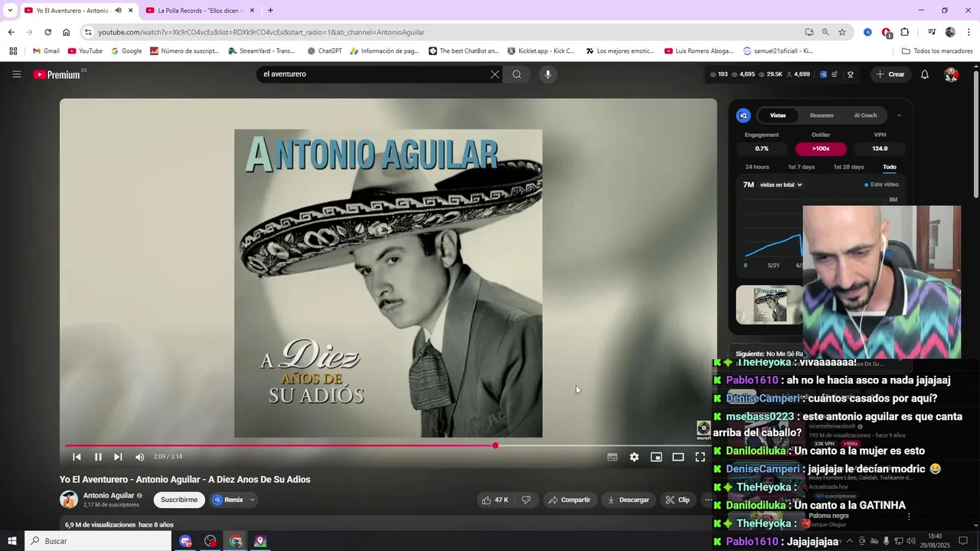This screenshot has width=980, height=551.
Task: Clear the search box text
Action: pyautogui.click(x=495, y=74)
